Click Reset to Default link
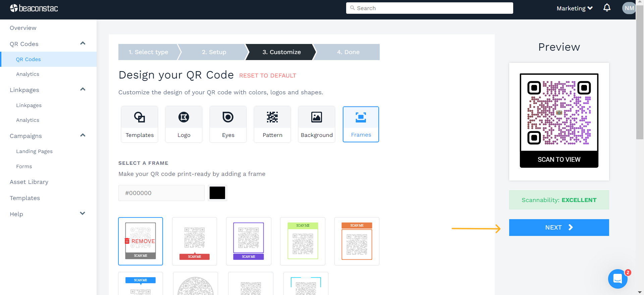Screen dimensions: 644x295 pyautogui.click(x=268, y=76)
